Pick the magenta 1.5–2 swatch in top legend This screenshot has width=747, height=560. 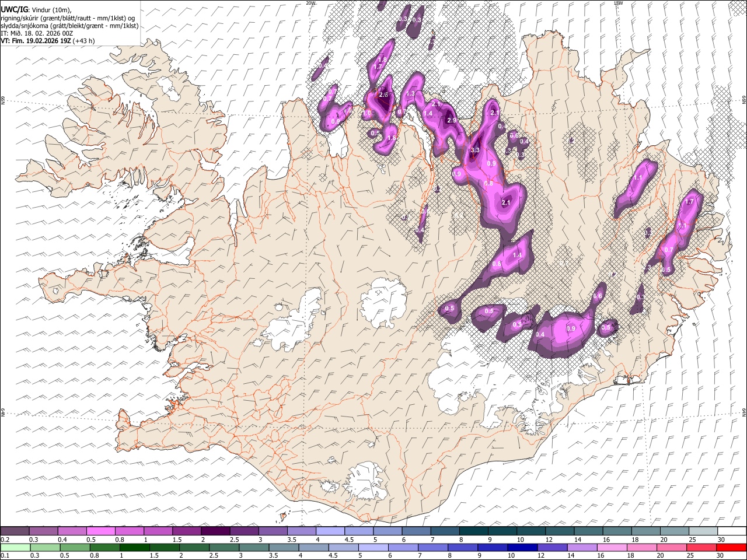point(187,531)
